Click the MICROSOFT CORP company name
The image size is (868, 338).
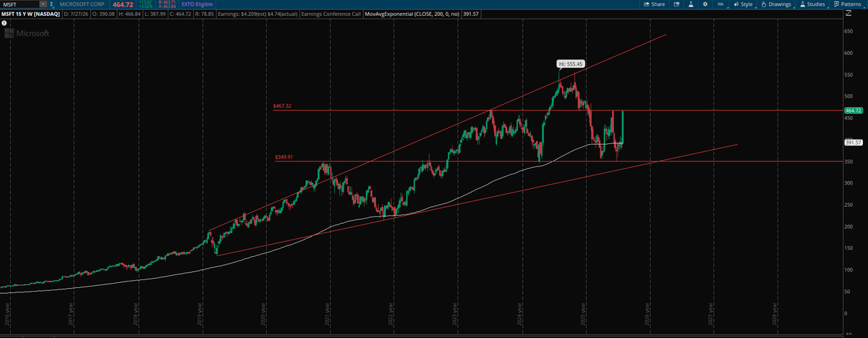click(82, 4)
